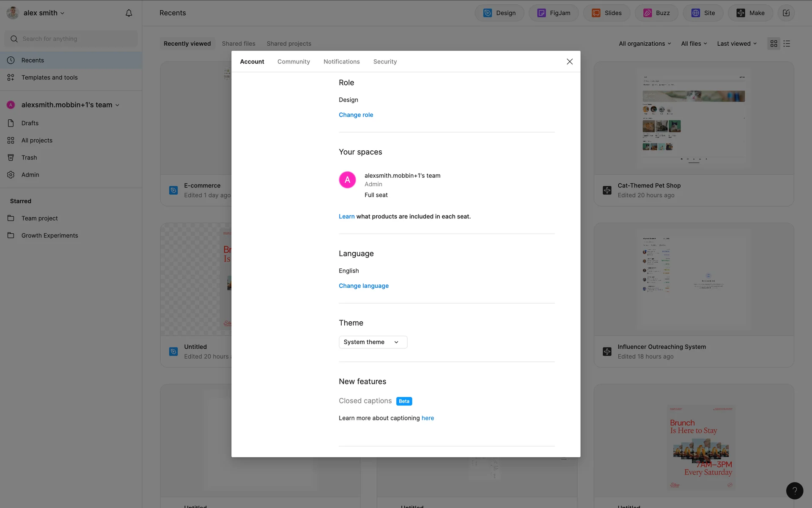
Task: Switch to the Security tab
Action: (385, 62)
